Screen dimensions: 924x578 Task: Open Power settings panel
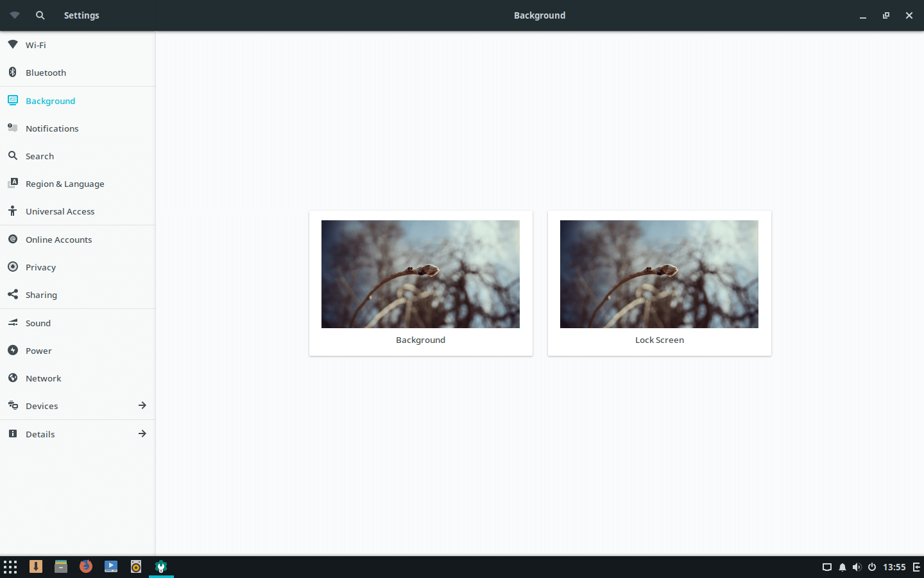tap(78, 351)
